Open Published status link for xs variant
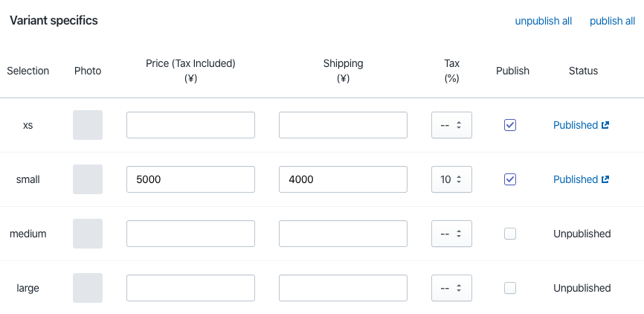This screenshot has height=314, width=644. click(575, 125)
